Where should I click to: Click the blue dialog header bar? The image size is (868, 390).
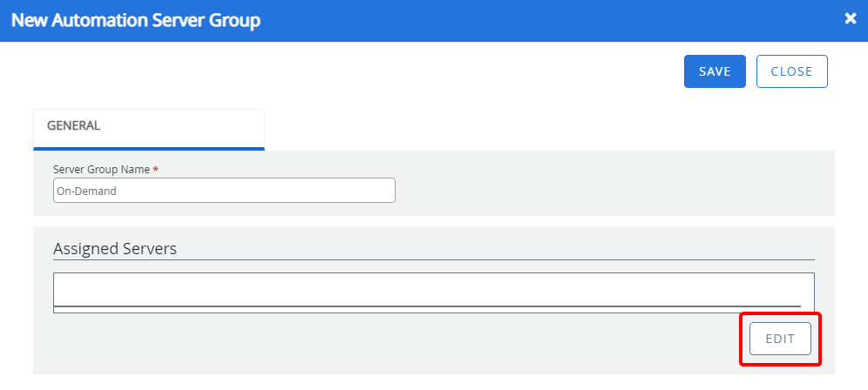[523, 20]
